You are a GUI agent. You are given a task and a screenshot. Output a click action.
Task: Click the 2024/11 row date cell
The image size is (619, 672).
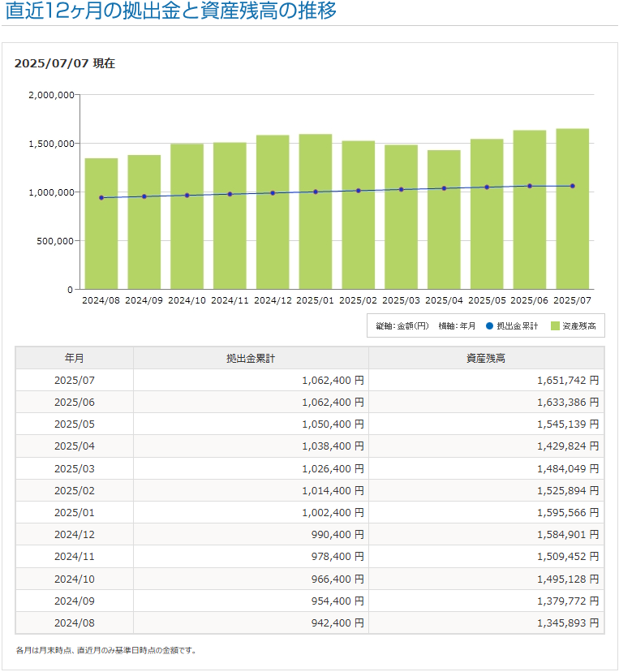pos(74,556)
